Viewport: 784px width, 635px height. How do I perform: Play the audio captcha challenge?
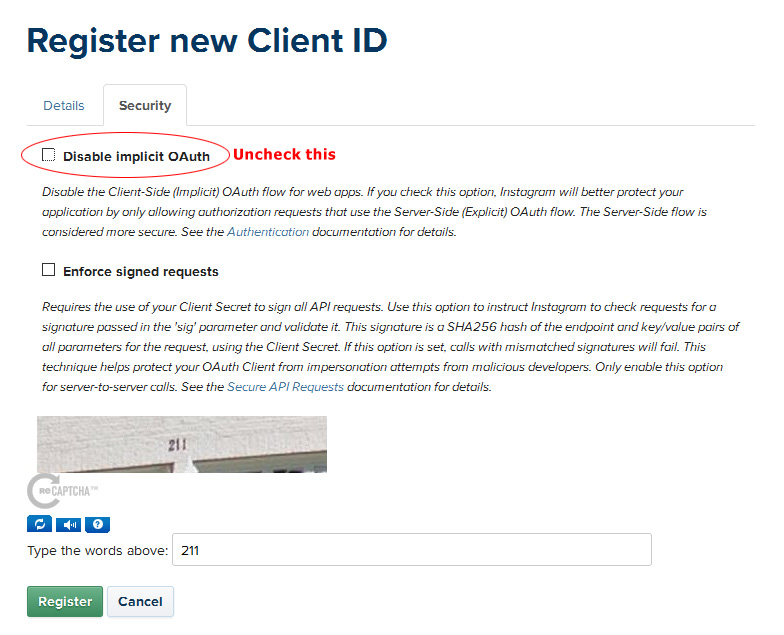pos(68,524)
